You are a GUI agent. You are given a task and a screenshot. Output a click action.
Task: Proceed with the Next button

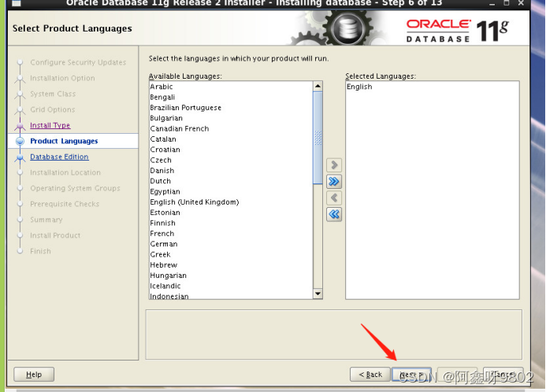[411, 375]
